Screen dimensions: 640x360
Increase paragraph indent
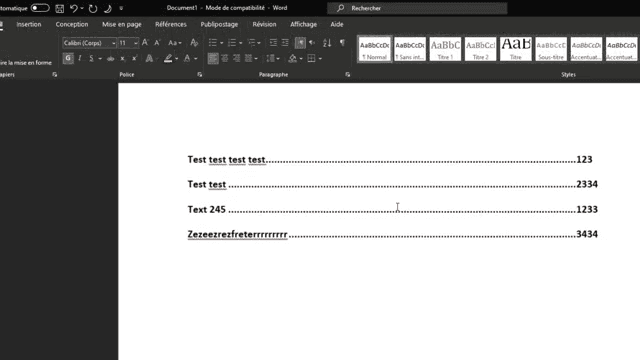pos(285,42)
